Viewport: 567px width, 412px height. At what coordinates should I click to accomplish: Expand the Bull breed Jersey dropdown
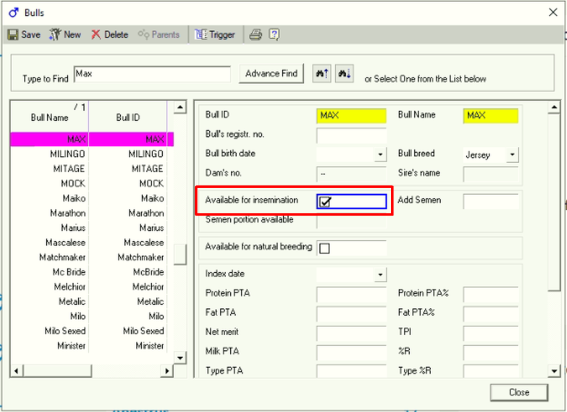[x=512, y=154]
